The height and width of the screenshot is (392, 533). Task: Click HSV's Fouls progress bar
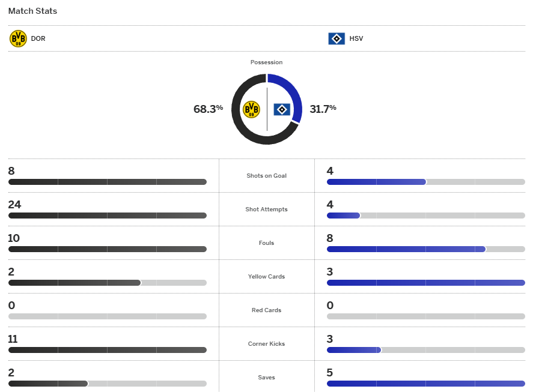click(425, 249)
